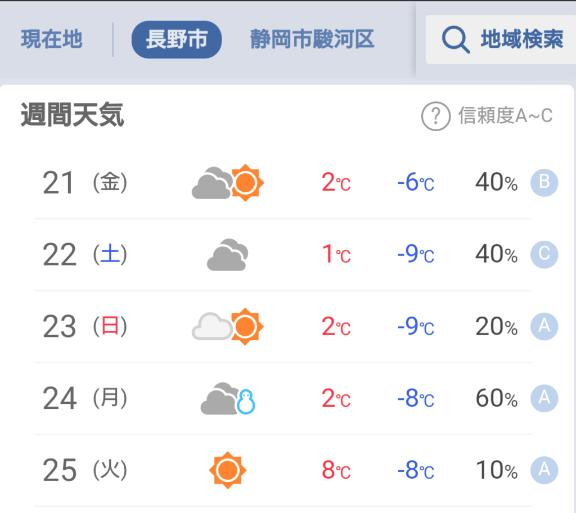Click the partly sunny icon for 23 (日)
This screenshot has width=576, height=513.
[228, 326]
